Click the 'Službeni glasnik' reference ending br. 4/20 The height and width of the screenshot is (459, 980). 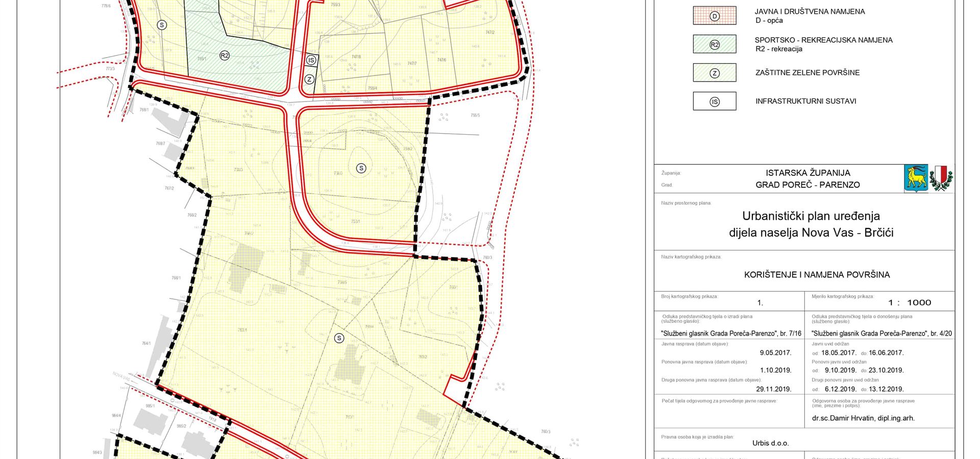point(881,334)
